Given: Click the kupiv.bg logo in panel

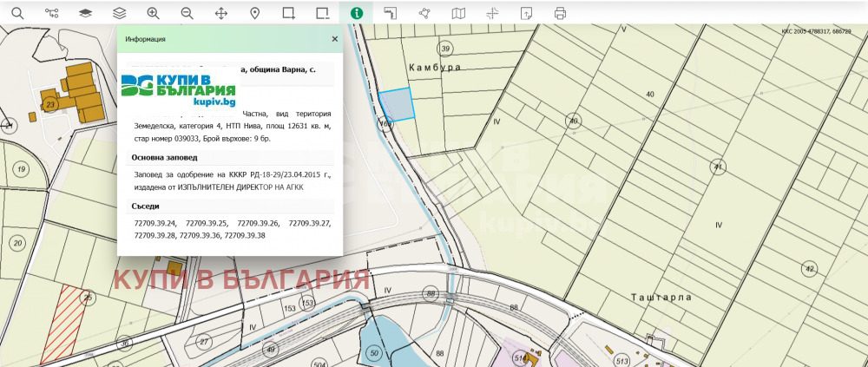Looking at the screenshot, I should coord(179,90).
